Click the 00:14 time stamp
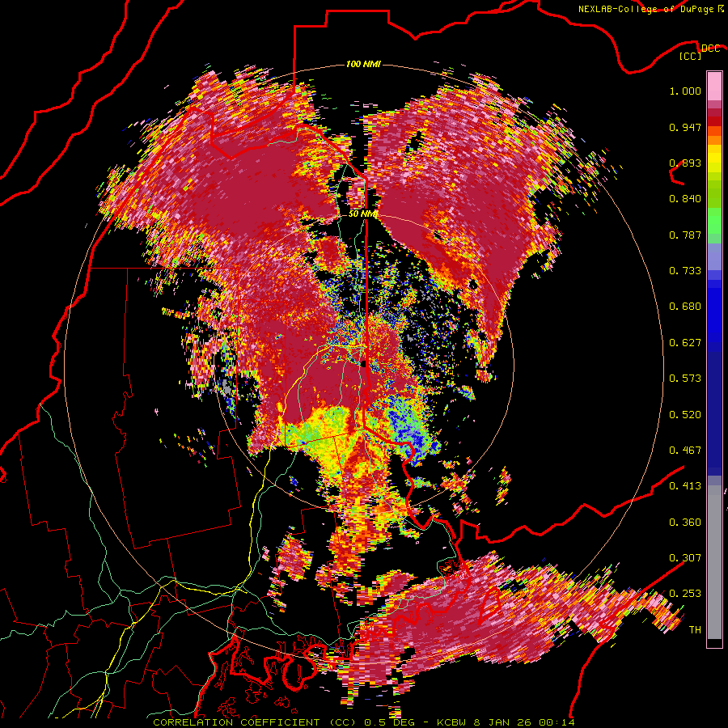The width and height of the screenshot is (728, 728). [558, 722]
